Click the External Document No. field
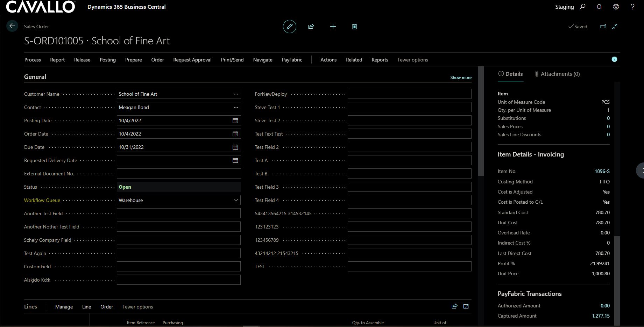The height and width of the screenshot is (327, 644). click(178, 174)
